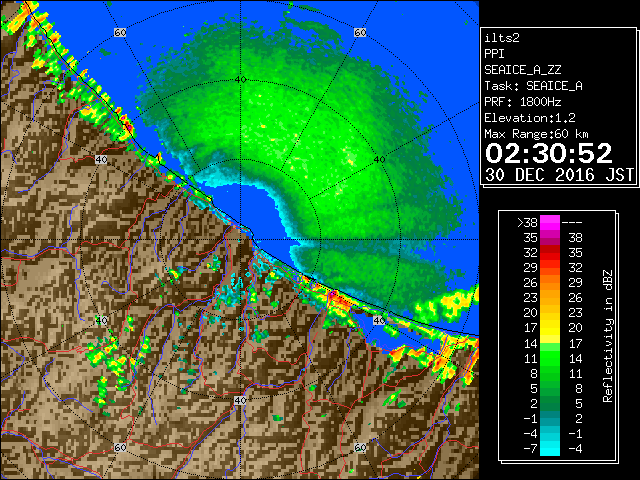Click the timestamp "02:30:52"
Viewport: 640px width, 480px height.
pyautogui.click(x=549, y=153)
